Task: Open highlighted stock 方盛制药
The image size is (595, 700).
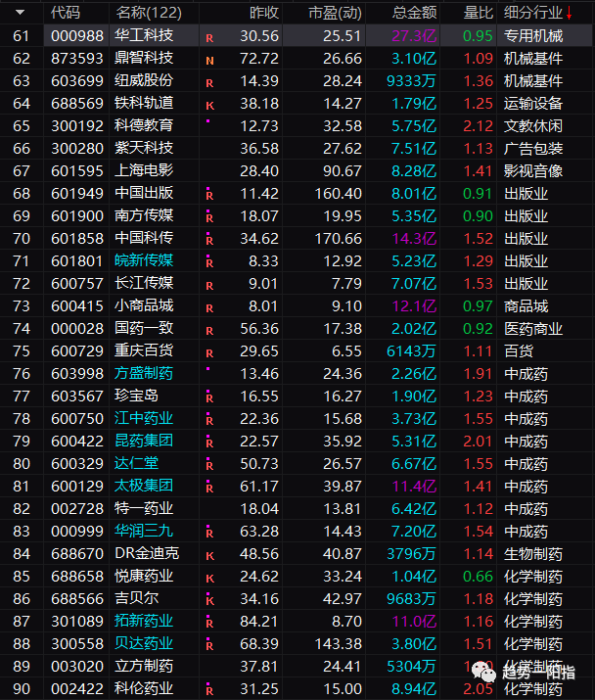Action: click(144, 373)
